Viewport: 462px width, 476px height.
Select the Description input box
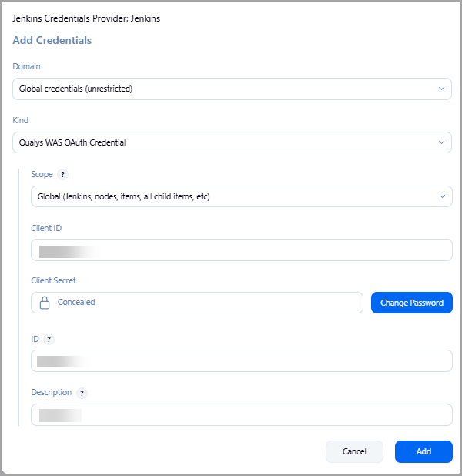pyautogui.click(x=241, y=414)
